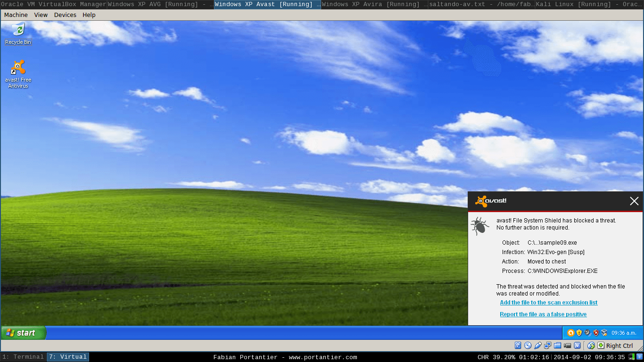Screen dimensions: 644x362
Task: Open the Windows XP start menu
Action: coord(24,333)
